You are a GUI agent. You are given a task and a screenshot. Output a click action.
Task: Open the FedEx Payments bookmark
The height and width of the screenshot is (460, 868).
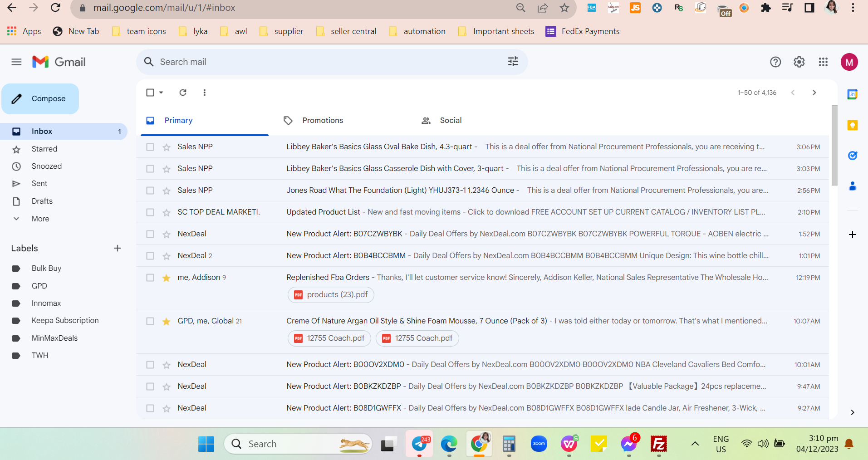pyautogui.click(x=583, y=31)
